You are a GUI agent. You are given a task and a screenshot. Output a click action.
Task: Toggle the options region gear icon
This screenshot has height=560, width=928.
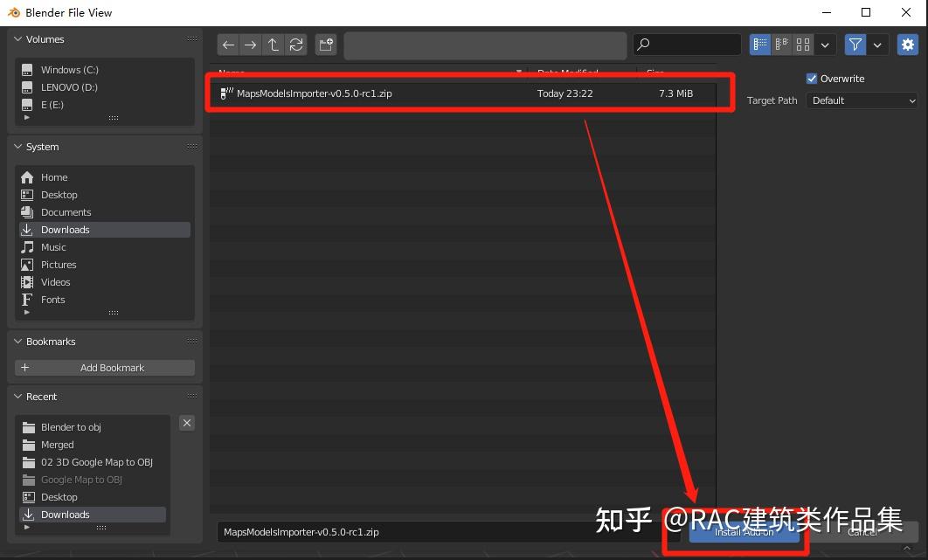pos(908,45)
